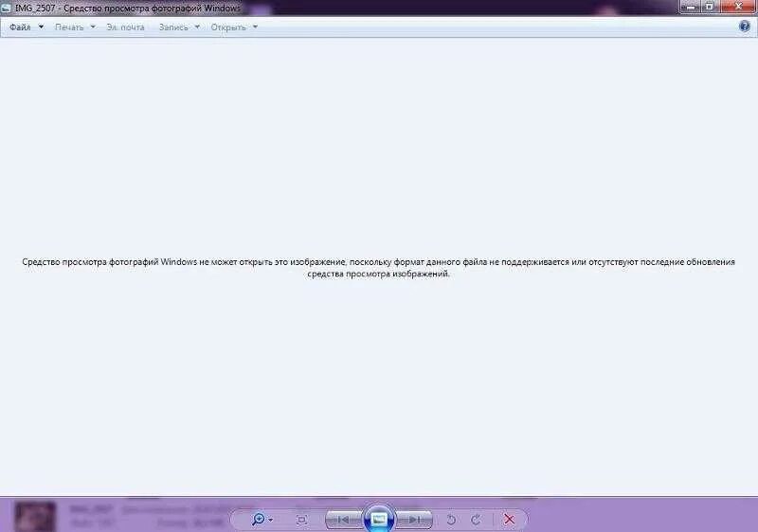Minimize the photo viewer window

pyautogui.click(x=691, y=7)
